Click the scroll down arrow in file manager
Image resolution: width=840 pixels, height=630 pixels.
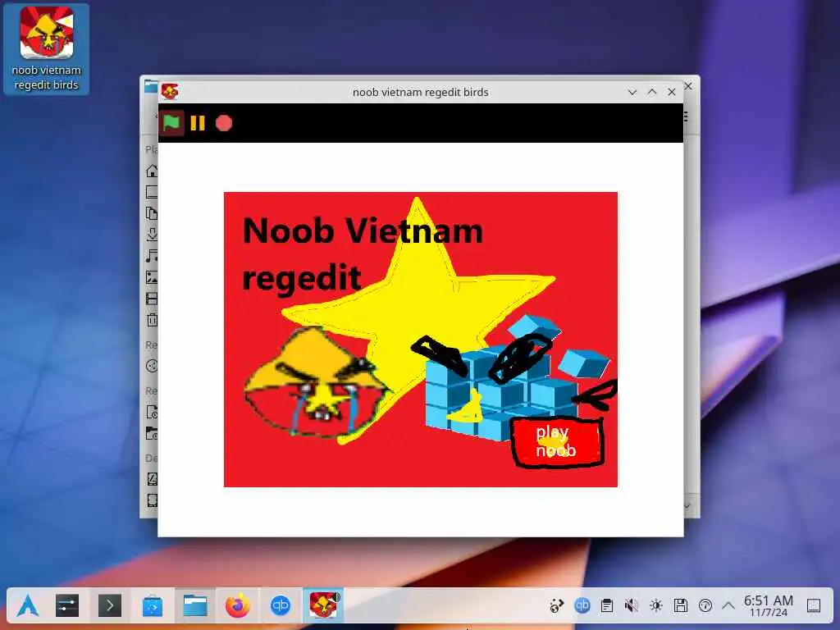(687, 505)
